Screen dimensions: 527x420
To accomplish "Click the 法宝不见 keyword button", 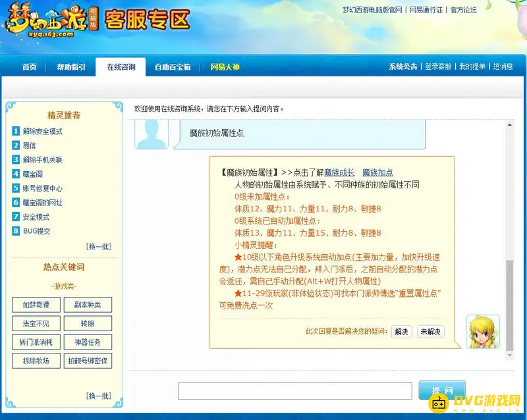I will [x=36, y=324].
